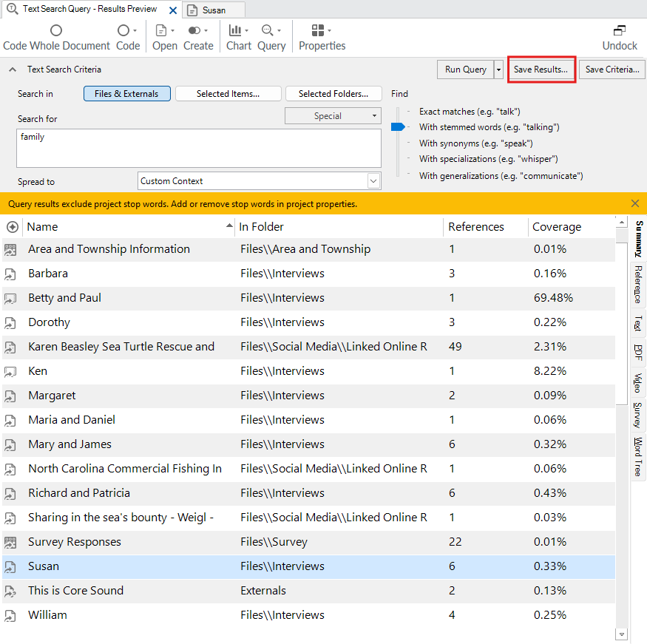Click the file icon beside Dorothy
The height and width of the screenshot is (644, 647).
(10, 322)
